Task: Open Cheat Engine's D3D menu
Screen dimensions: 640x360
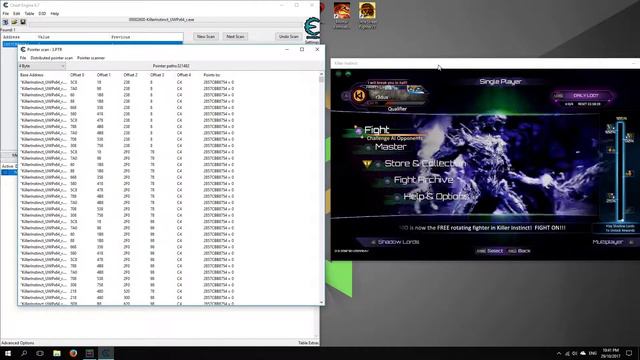Action: (x=42, y=13)
